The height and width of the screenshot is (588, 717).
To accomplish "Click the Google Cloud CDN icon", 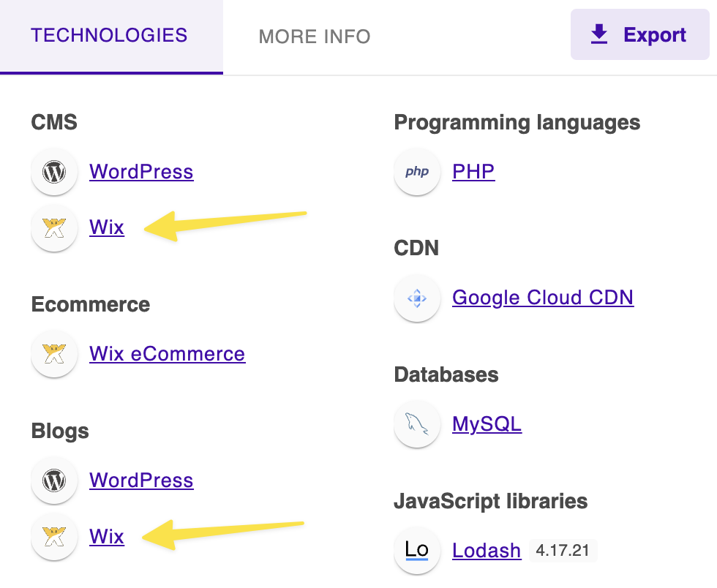I will (x=417, y=298).
